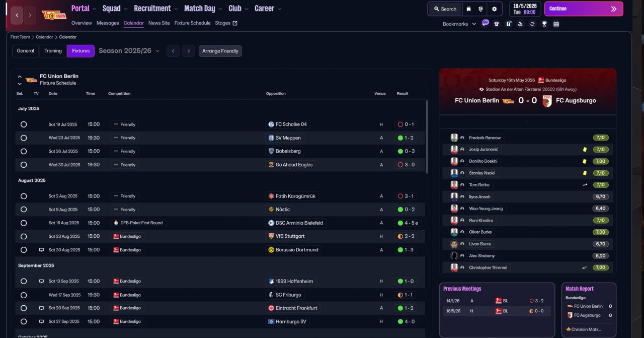Click Woo-Yeong Jeong's 6,40 rating
This screenshot has height=338, width=644.
click(x=601, y=209)
